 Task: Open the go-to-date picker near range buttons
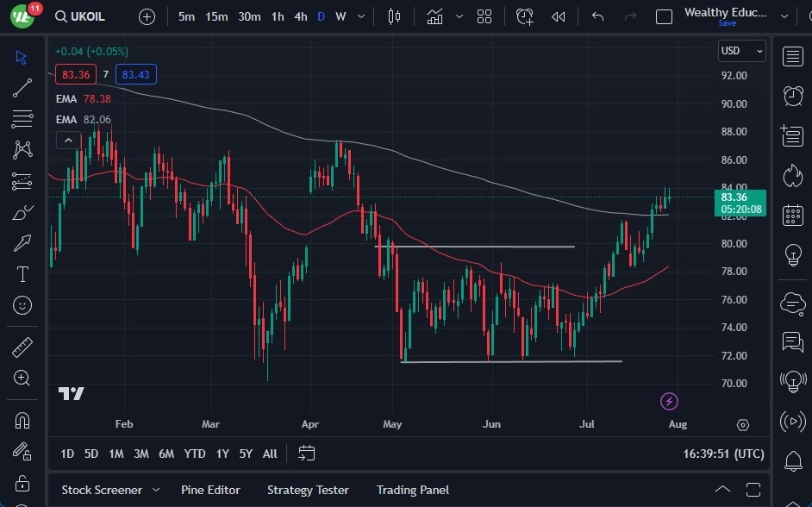[x=306, y=453]
